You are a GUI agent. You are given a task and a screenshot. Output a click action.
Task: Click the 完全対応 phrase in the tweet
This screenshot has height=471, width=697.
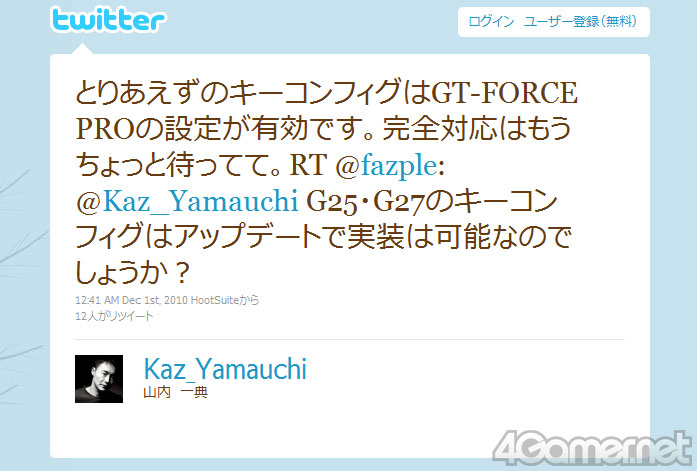(440, 129)
